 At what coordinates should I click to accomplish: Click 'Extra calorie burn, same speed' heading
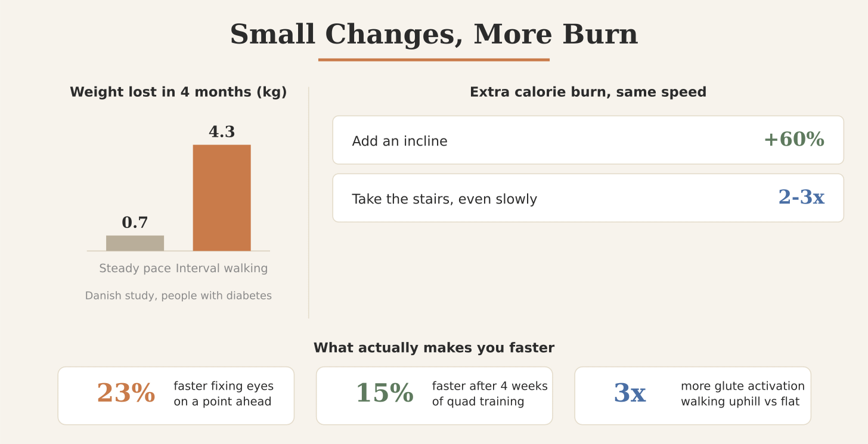(x=588, y=92)
